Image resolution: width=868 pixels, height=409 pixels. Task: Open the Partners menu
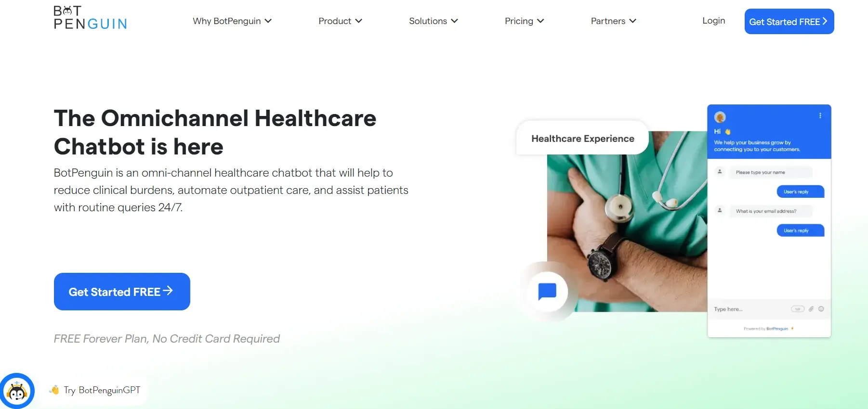613,21
